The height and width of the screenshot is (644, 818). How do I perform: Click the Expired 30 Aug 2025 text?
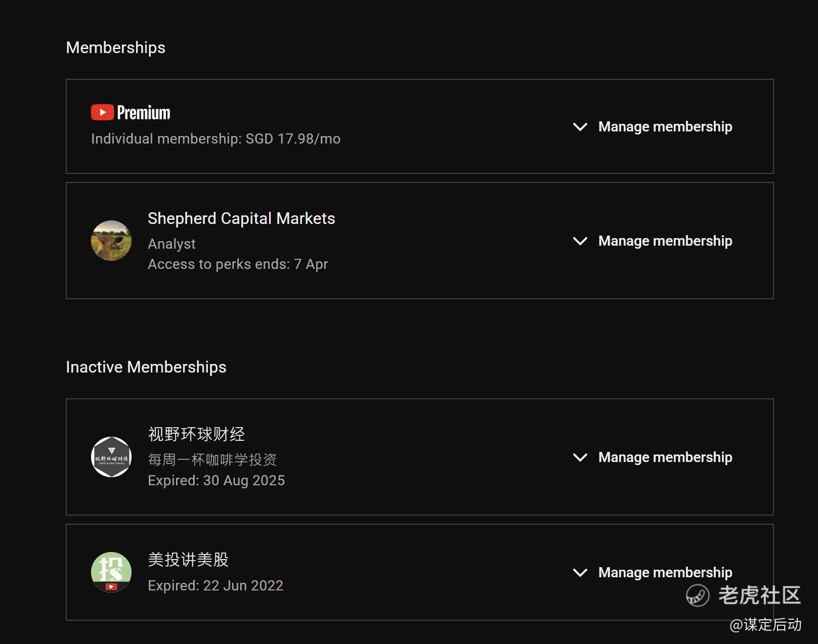pyautogui.click(x=216, y=480)
